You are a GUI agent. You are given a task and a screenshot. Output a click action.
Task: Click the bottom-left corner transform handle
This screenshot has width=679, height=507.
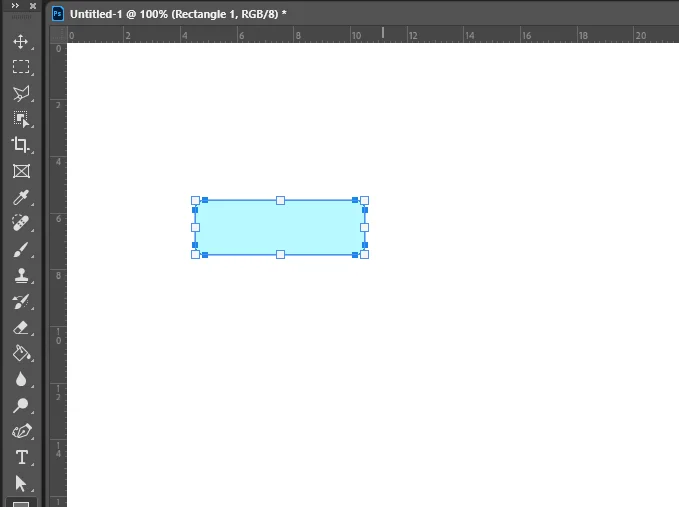[195, 255]
